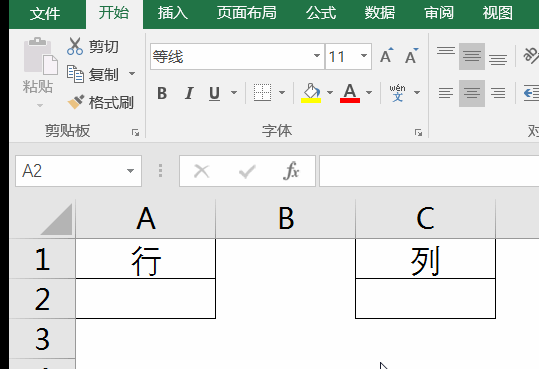
Task: Select column B header
Action: coord(286,219)
